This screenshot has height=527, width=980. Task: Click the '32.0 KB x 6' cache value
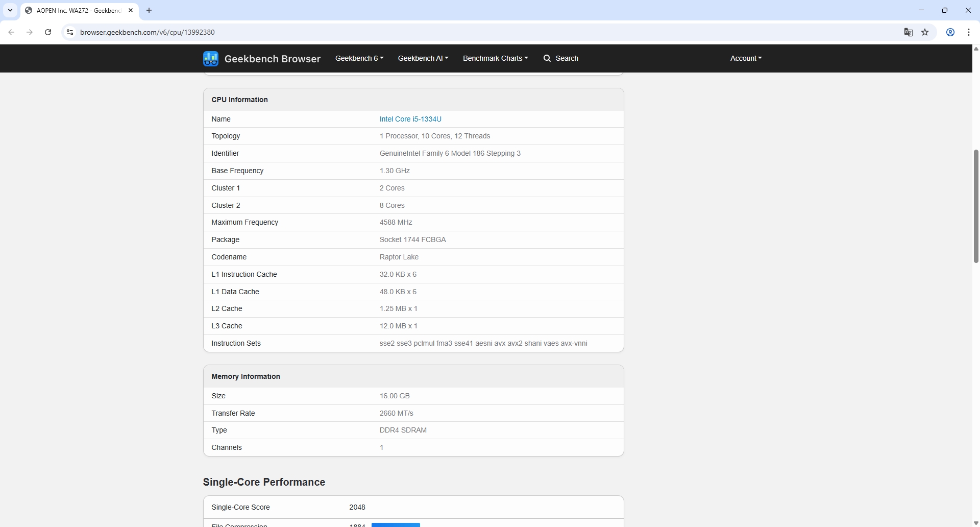coord(398,274)
